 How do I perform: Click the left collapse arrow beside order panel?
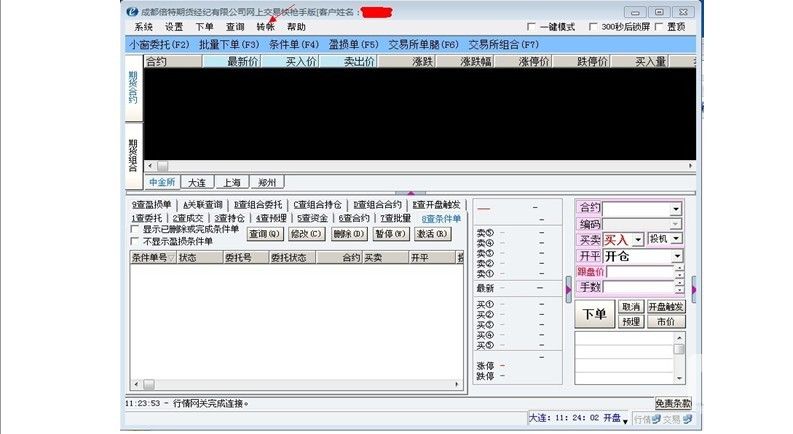pyautogui.click(x=569, y=289)
